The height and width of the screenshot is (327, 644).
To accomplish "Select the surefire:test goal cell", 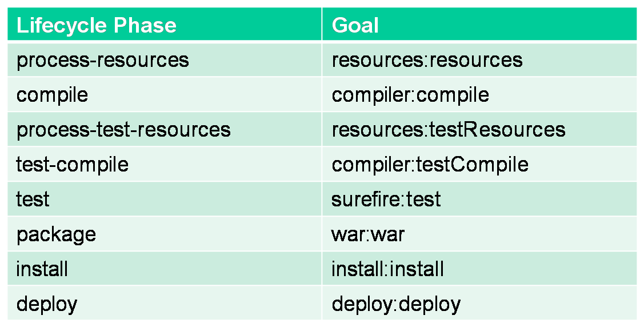I will pyautogui.click(x=386, y=199).
